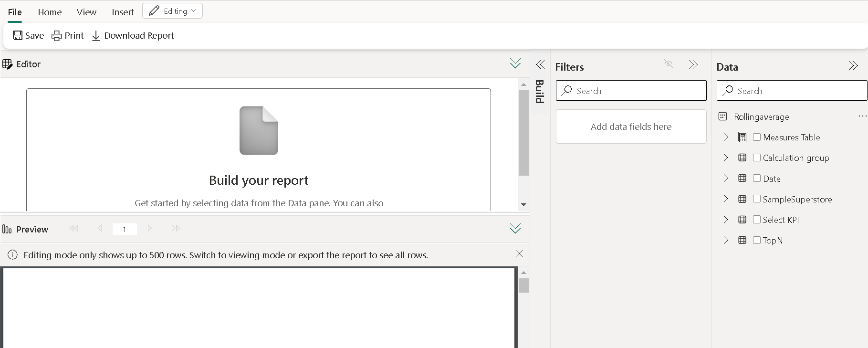868x348 pixels.
Task: Switch to the View tab
Action: (86, 12)
